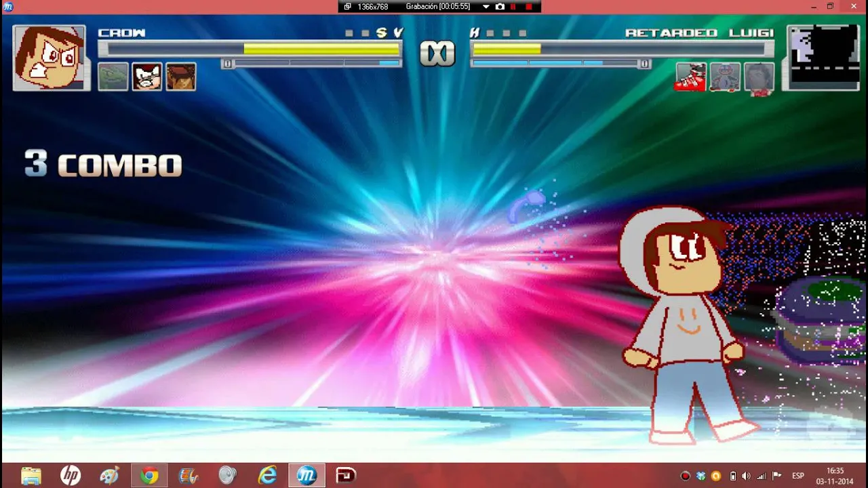Select opponent's grey robot teammate icon
Image resolution: width=868 pixels, height=488 pixels.
[x=725, y=77]
